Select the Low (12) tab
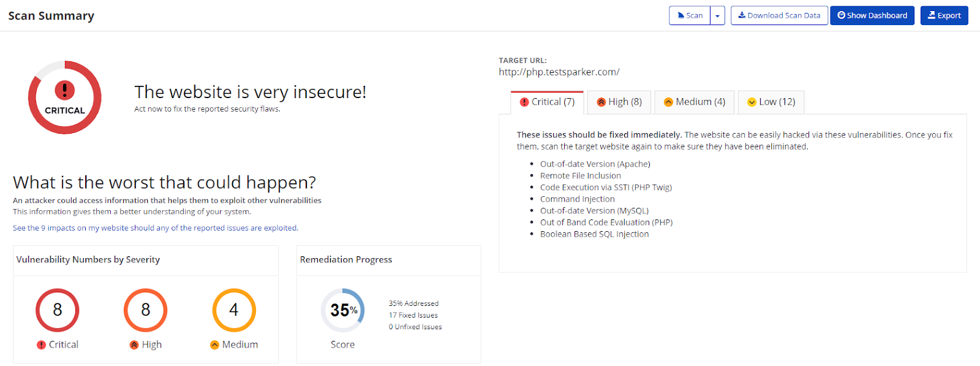 coord(771,102)
